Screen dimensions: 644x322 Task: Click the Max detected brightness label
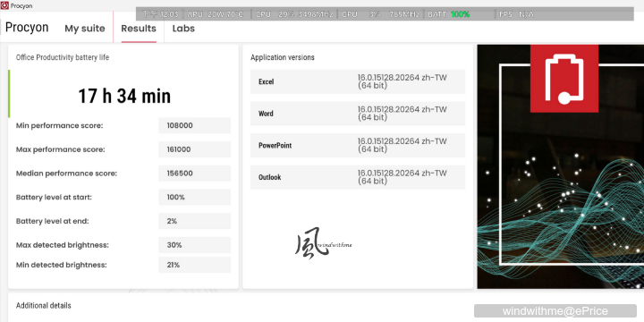[x=62, y=245]
